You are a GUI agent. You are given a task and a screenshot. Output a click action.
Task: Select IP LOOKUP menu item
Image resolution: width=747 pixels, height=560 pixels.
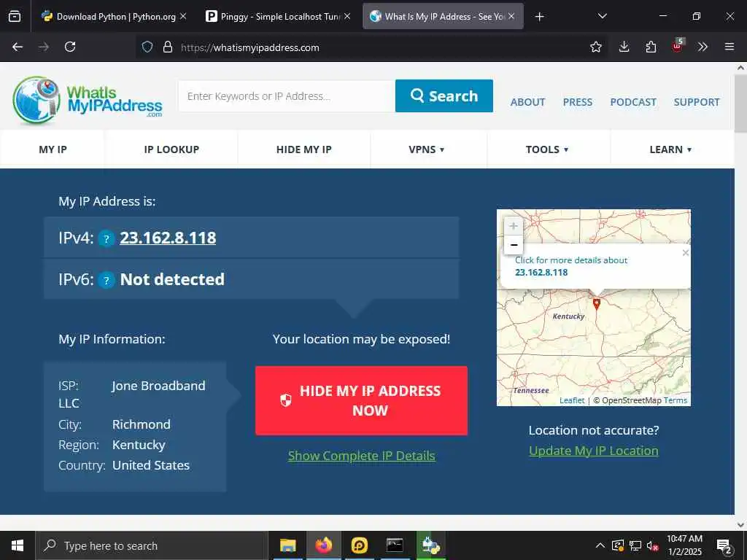point(171,149)
